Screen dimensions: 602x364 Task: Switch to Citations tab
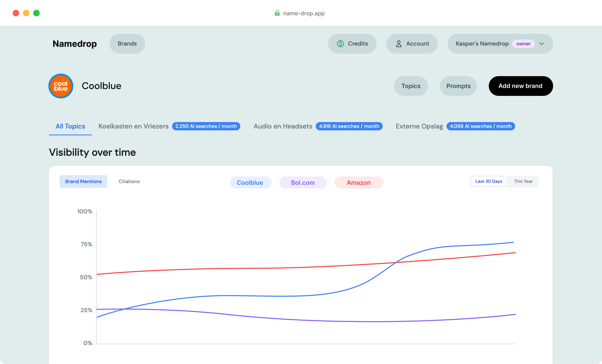point(129,181)
